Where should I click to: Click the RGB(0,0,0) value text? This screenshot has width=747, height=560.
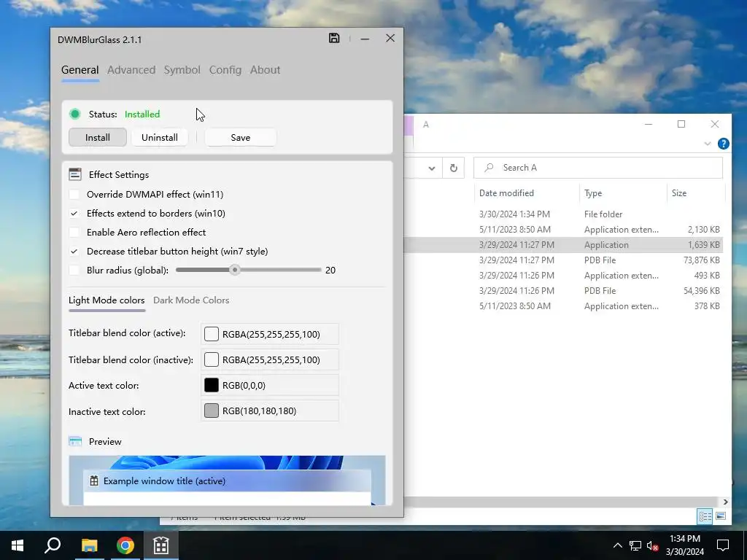(x=244, y=386)
